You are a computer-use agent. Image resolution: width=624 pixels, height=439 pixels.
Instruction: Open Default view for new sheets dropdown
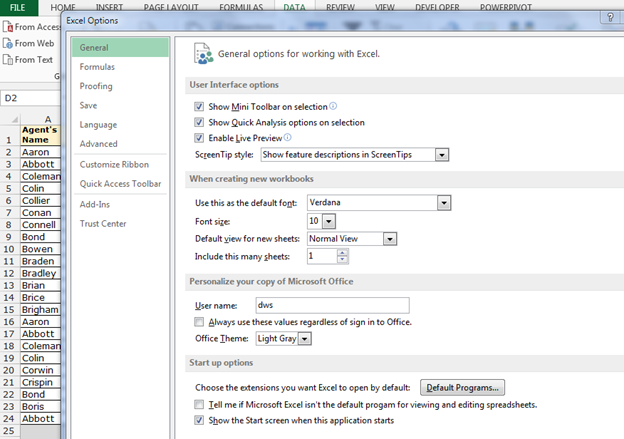[x=390, y=239]
